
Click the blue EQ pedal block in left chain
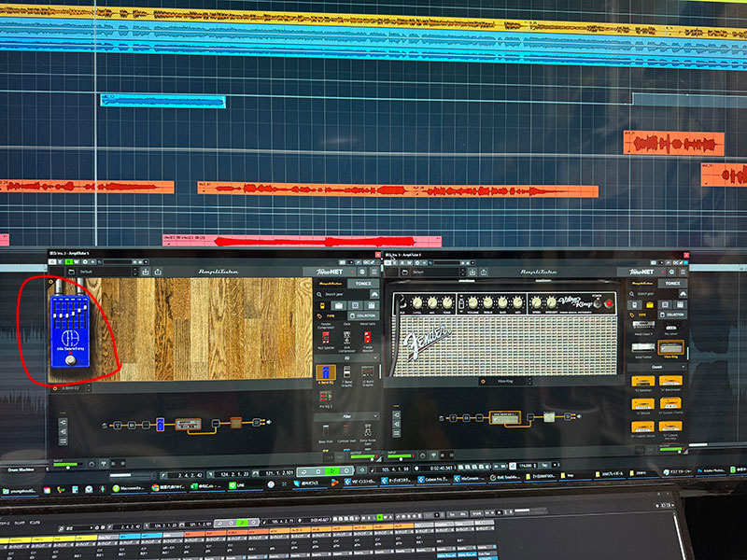(x=160, y=424)
